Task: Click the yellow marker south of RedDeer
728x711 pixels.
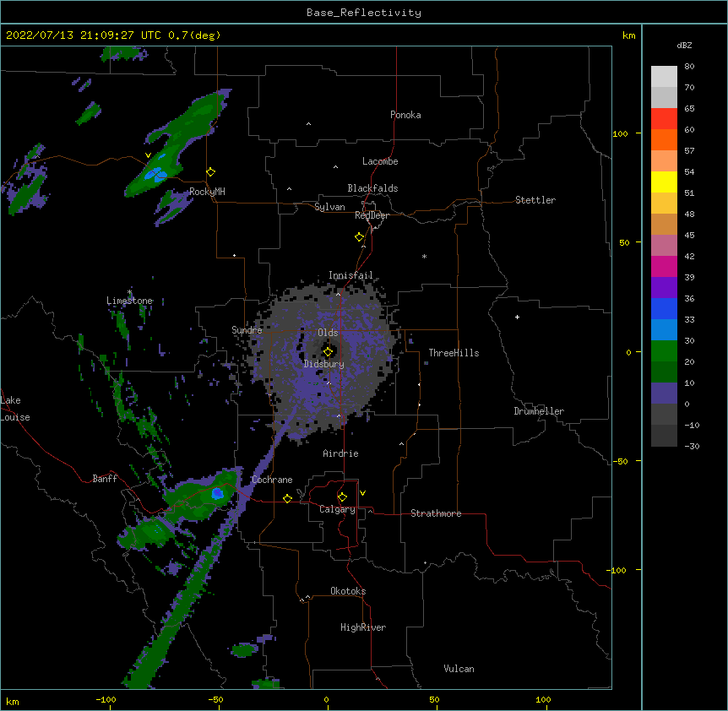Action: point(360,237)
